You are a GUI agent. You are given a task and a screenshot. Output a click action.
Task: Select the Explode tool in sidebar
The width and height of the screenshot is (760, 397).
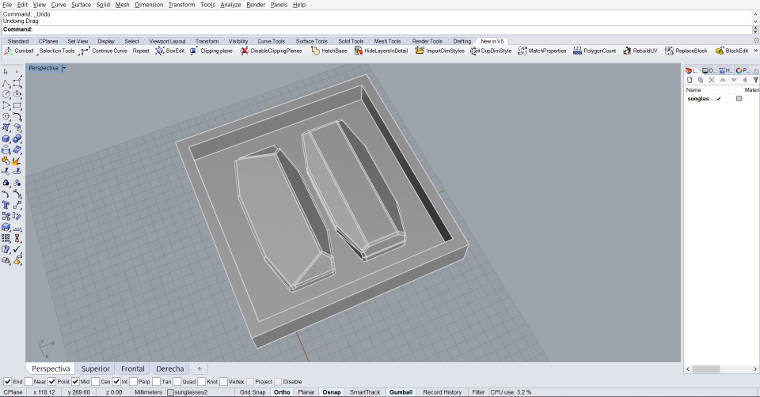17,161
